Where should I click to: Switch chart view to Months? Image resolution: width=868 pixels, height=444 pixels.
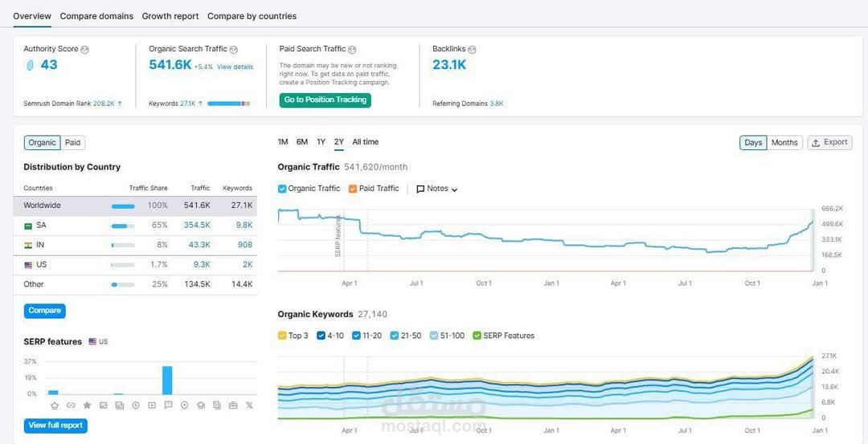784,143
